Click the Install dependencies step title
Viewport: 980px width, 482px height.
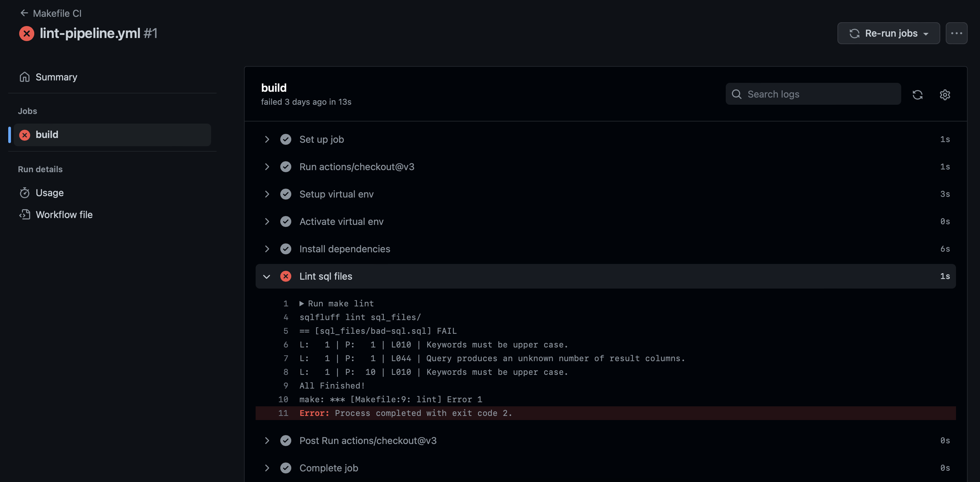(x=345, y=249)
